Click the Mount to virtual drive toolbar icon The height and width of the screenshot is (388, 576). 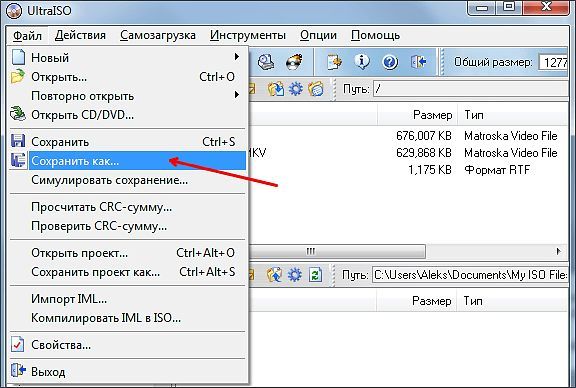(x=266, y=62)
